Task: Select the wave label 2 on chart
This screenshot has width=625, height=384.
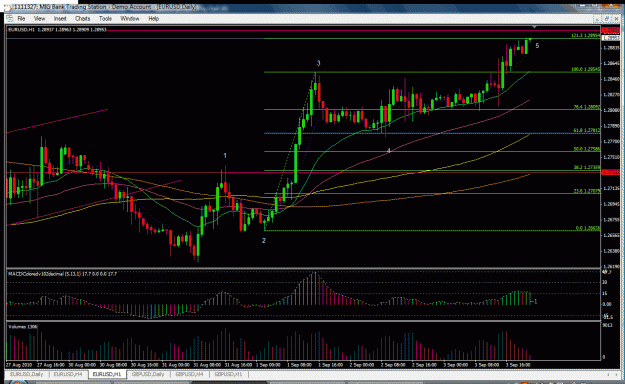Action: (263, 240)
